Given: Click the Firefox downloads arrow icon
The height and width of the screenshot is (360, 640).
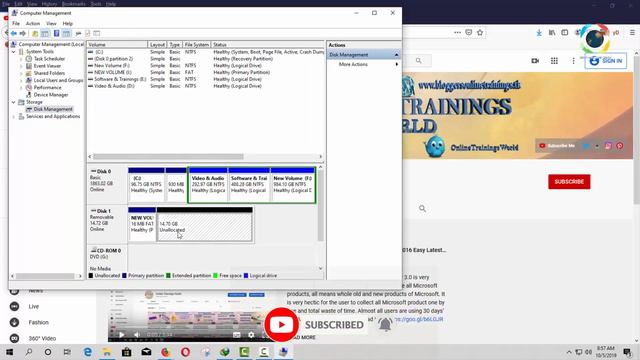Looking at the screenshot, I should pos(539,33).
